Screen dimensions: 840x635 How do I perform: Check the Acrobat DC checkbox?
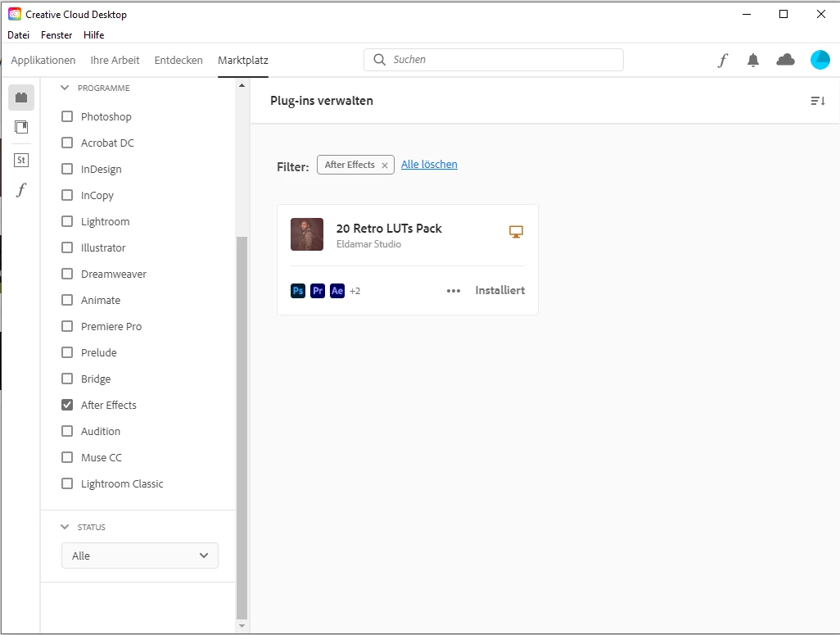tap(67, 143)
